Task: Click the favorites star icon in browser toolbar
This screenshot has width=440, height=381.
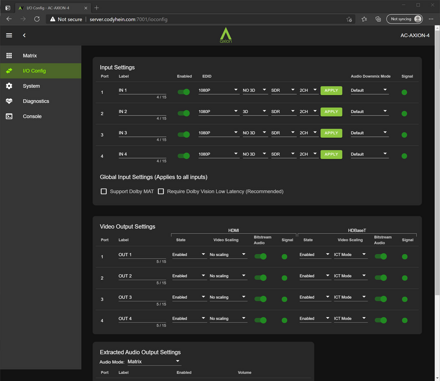Action: pyautogui.click(x=364, y=19)
